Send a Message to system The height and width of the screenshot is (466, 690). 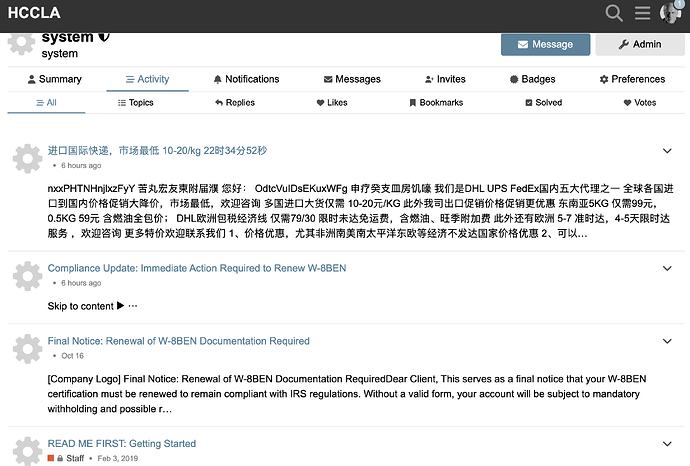pos(545,44)
